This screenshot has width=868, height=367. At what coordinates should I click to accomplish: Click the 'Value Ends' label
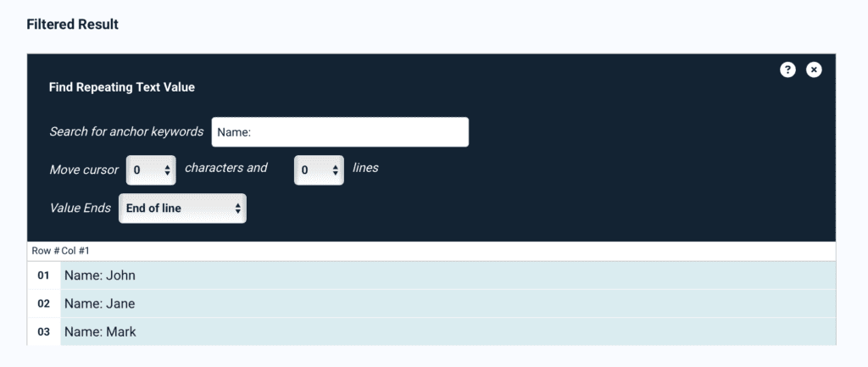tap(80, 209)
